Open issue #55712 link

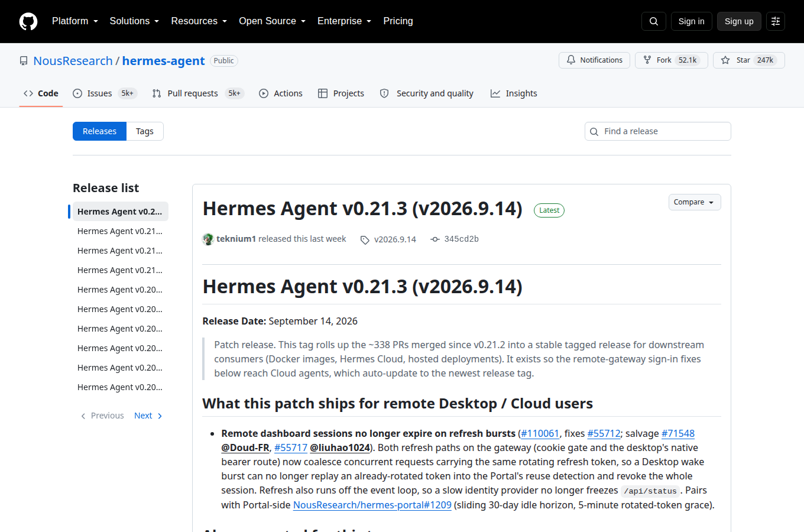[x=604, y=433]
